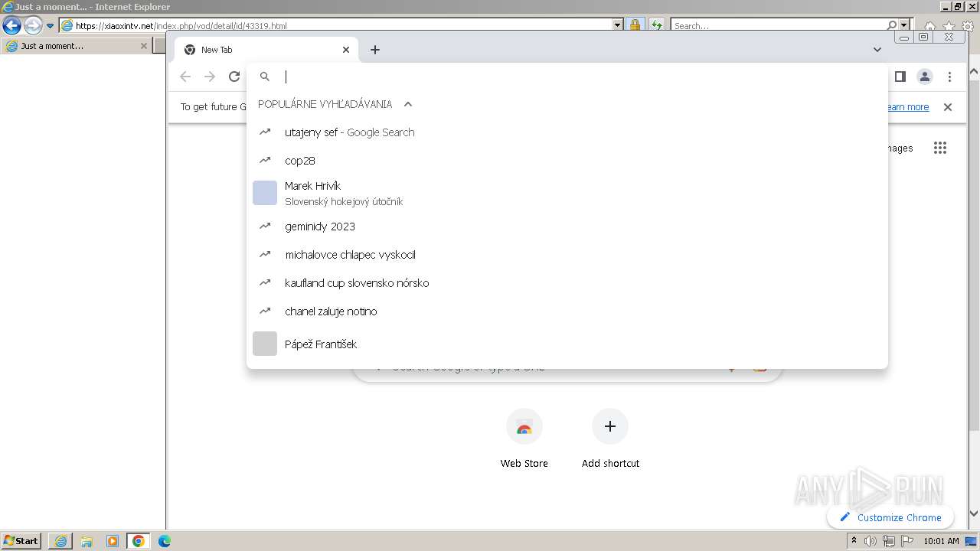Click the Chrome back arrow

click(185, 77)
